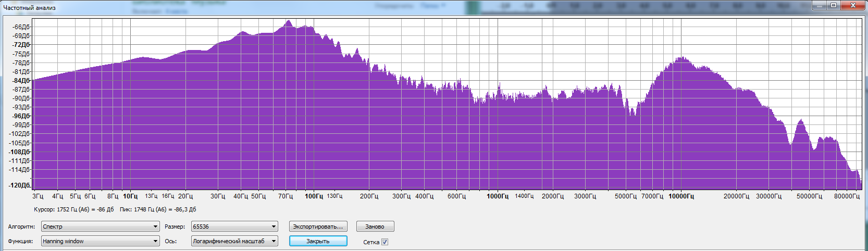Click the Частотный анализ window title
868x251 pixels.
[x=30, y=8]
